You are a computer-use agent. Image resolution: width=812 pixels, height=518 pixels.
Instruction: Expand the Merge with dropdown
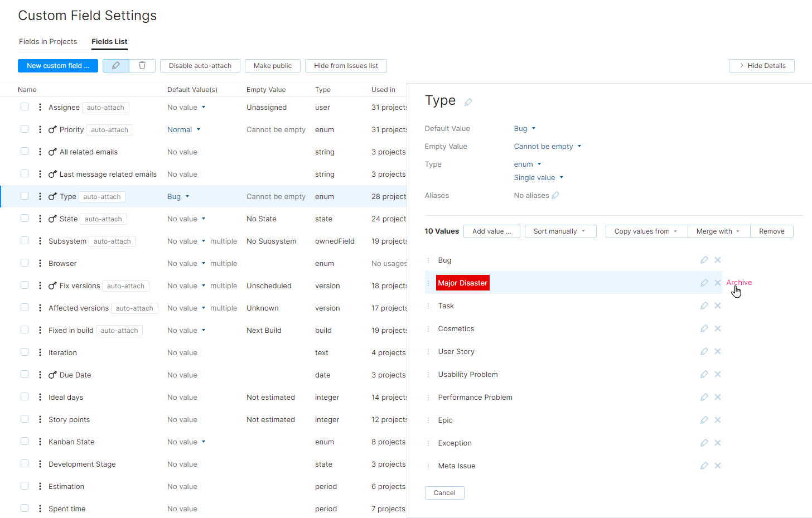coord(718,231)
